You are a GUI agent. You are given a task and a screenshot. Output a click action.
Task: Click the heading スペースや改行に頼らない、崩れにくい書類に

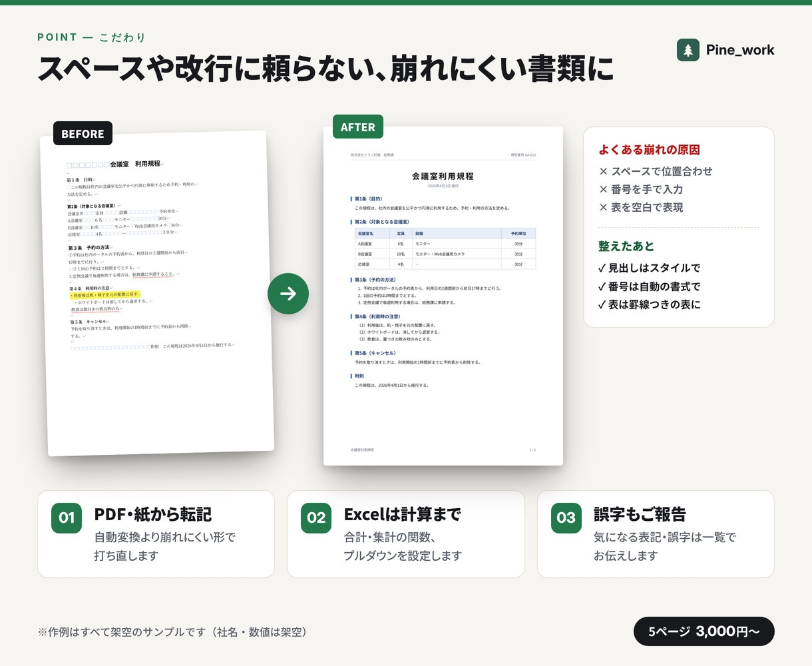(x=325, y=69)
